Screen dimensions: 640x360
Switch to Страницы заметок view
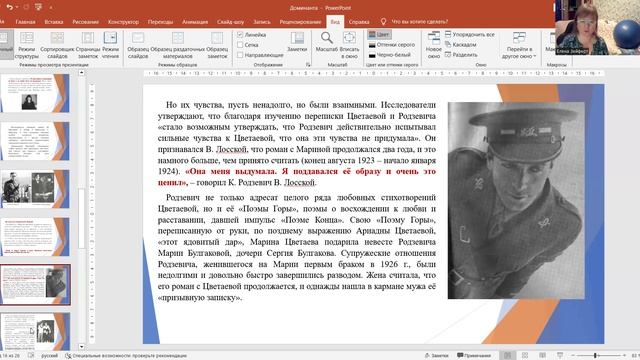pos(88,45)
